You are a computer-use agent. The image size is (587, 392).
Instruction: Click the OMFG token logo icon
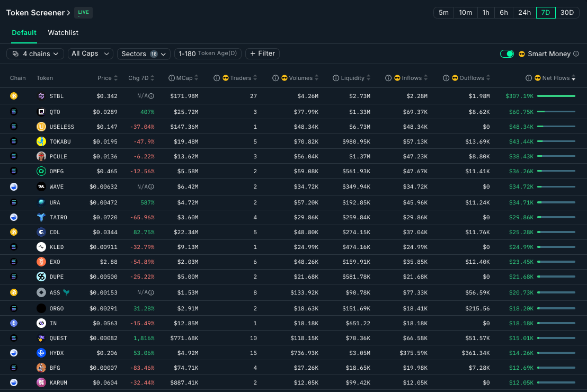click(x=41, y=171)
